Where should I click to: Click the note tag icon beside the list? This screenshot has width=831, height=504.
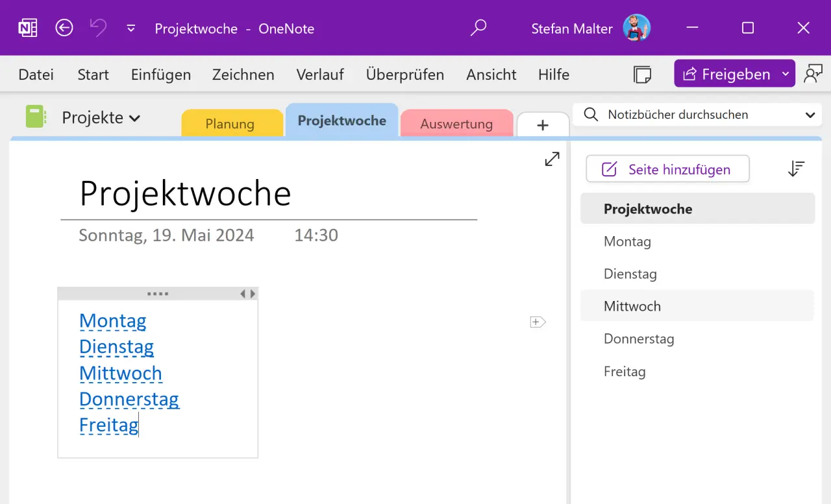538,322
